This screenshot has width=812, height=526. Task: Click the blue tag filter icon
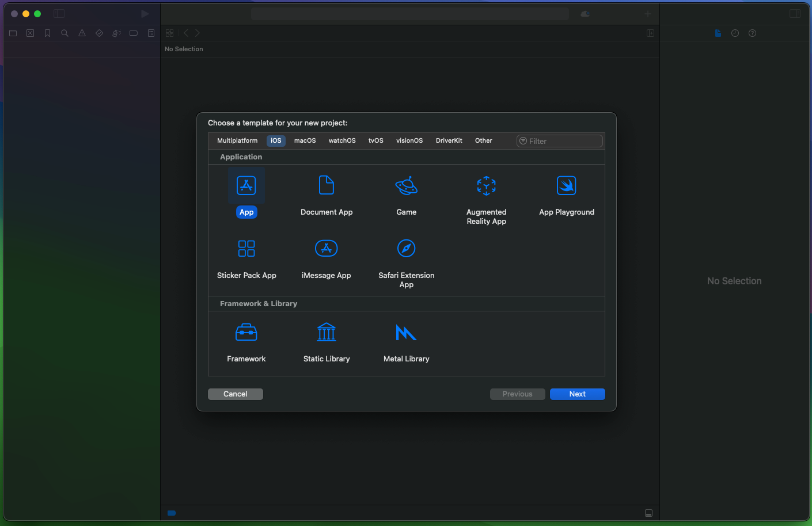click(x=172, y=513)
